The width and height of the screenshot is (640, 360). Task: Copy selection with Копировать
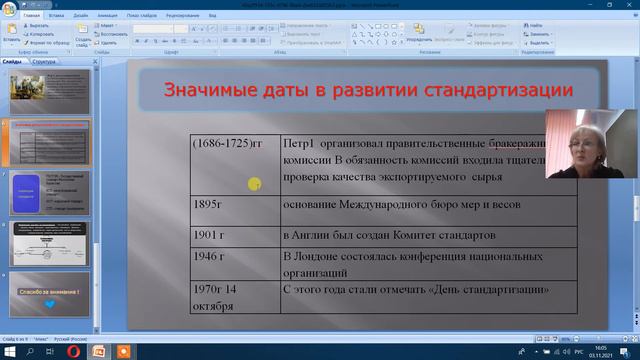(x=38, y=34)
